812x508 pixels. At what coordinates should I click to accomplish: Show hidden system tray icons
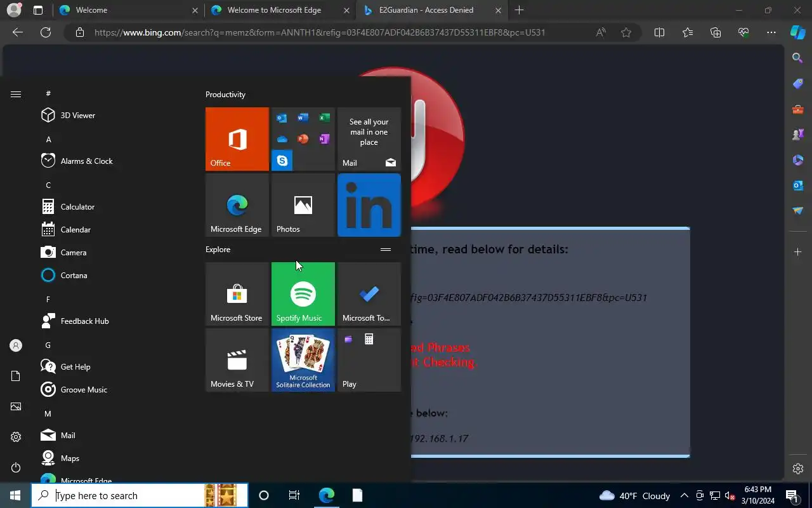click(684, 496)
